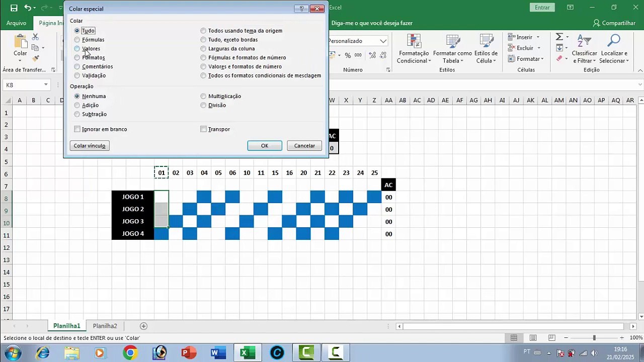Open Classificar e Filtrar
The image size is (644, 362).
point(584,49)
